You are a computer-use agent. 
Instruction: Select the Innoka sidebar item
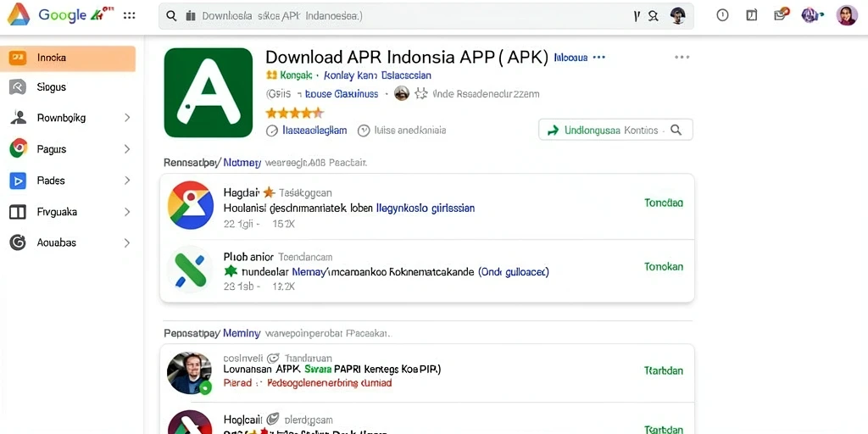[68, 58]
